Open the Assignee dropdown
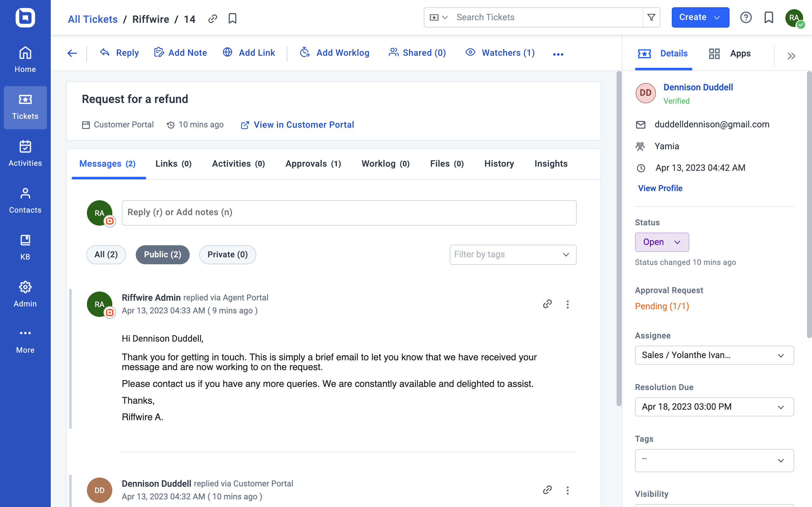This screenshot has height=507, width=812. point(713,355)
